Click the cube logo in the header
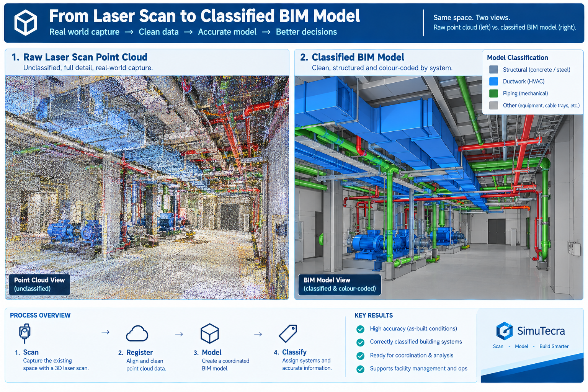This screenshot has height=392, width=588. point(26,23)
